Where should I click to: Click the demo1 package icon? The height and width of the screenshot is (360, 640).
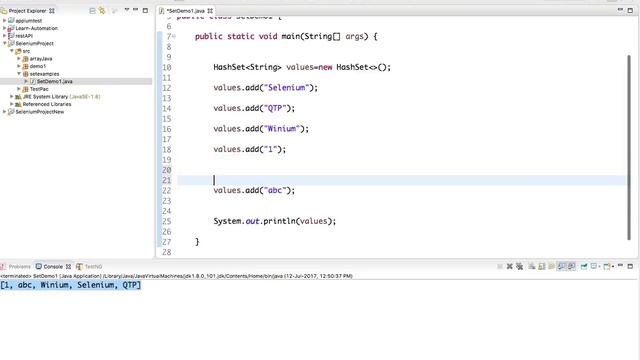tap(26, 66)
